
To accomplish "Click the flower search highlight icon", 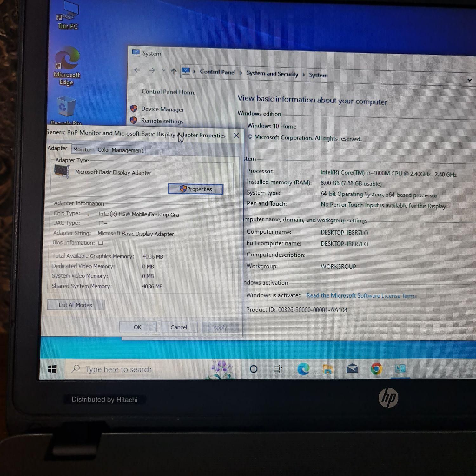I will click(x=221, y=369).
